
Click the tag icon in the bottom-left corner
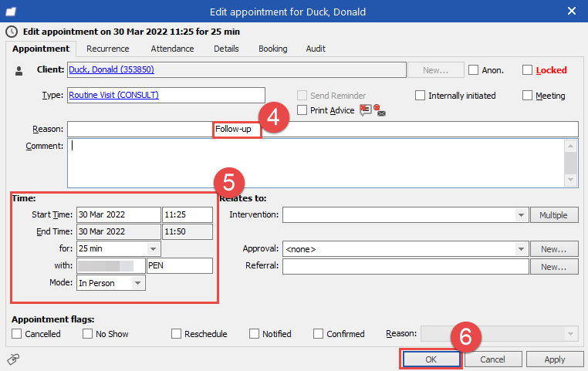(13, 359)
